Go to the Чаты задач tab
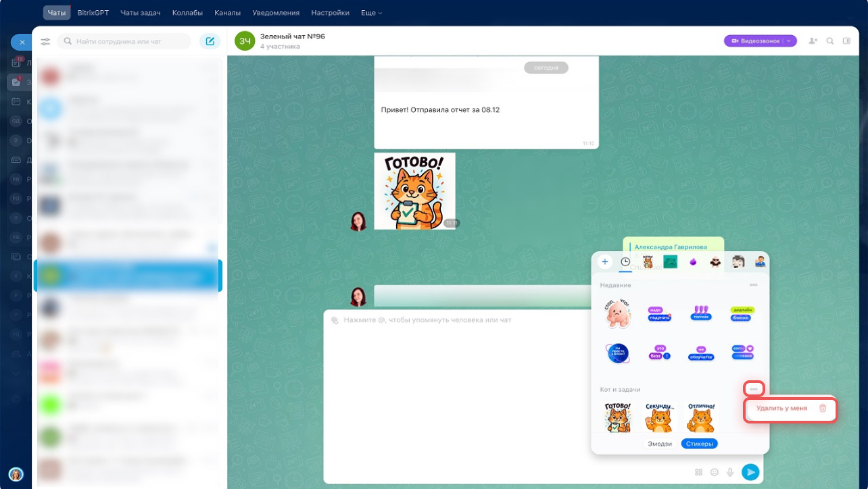Viewport: 868px width, 489px height. [x=141, y=13]
